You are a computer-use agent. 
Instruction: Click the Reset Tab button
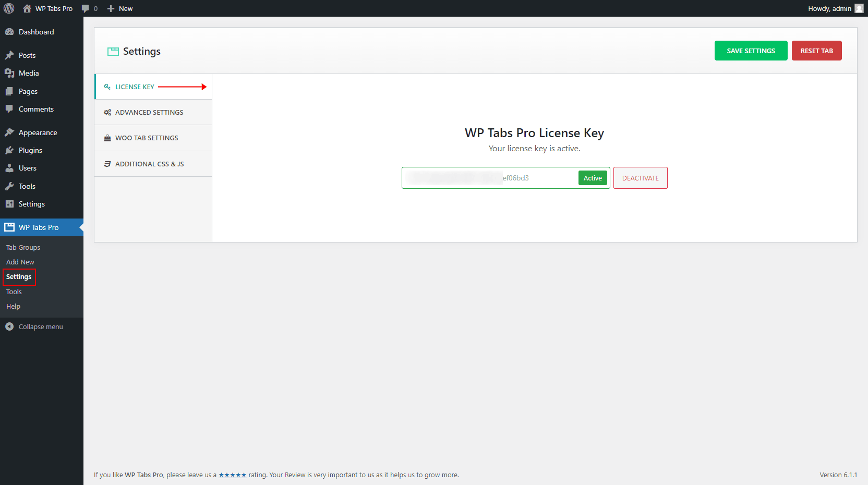pyautogui.click(x=816, y=51)
